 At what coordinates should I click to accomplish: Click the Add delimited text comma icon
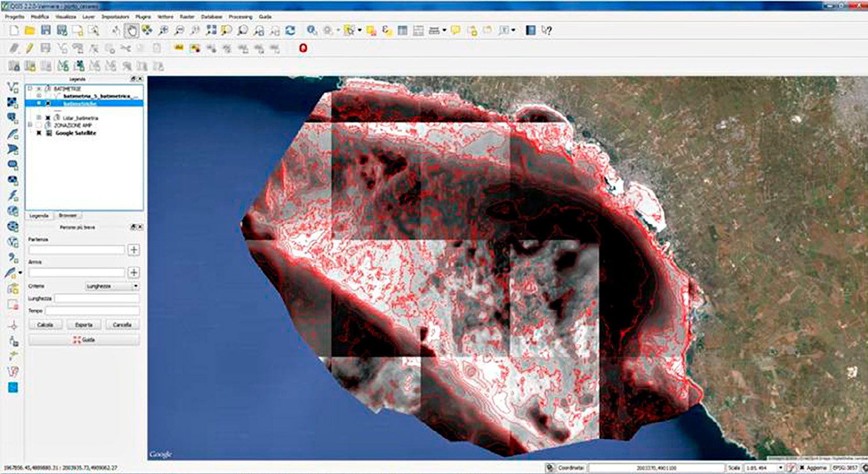pos(13,258)
